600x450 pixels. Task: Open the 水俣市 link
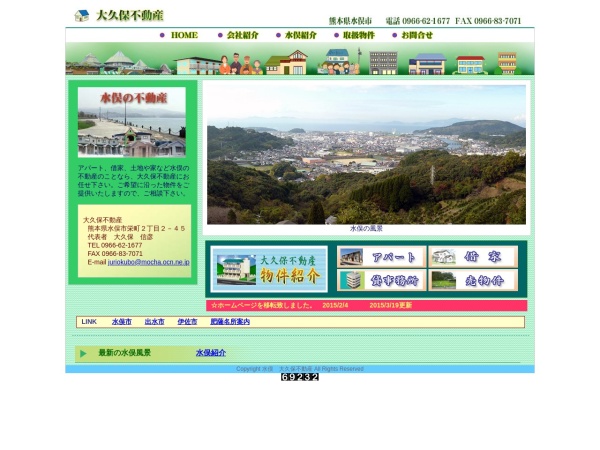(122, 322)
